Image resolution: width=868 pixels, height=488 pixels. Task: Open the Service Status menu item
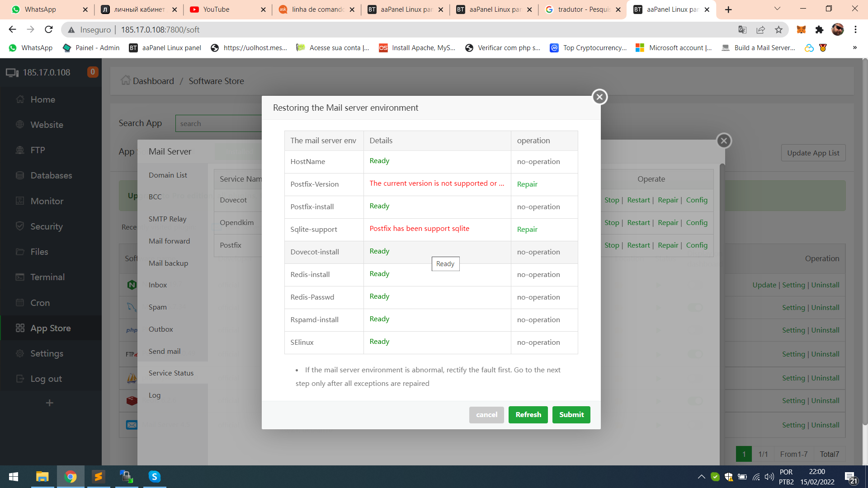click(171, 373)
